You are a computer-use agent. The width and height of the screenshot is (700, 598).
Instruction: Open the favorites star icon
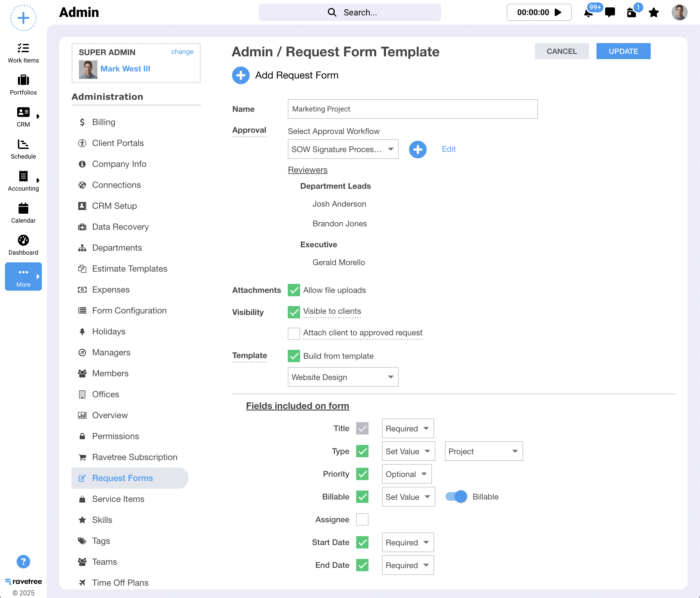[x=654, y=13]
